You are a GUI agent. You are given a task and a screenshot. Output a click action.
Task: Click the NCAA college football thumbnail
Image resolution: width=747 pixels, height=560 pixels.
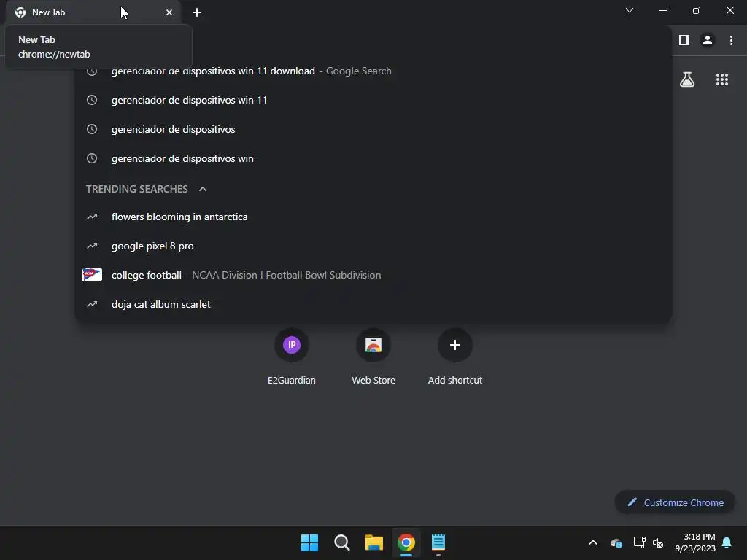click(92, 275)
